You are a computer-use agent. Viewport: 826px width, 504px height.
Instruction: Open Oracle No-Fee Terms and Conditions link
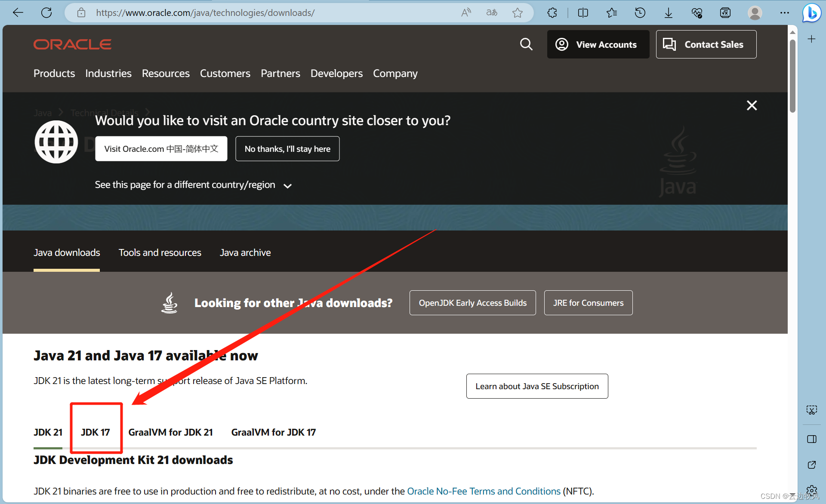point(484,491)
